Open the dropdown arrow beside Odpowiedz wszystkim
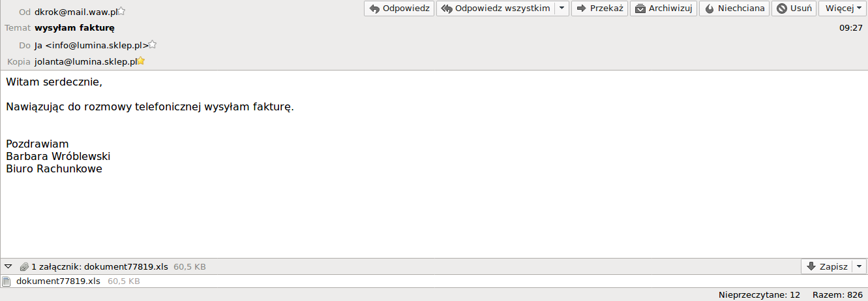Screen dimensions: 868x301 [561, 8]
